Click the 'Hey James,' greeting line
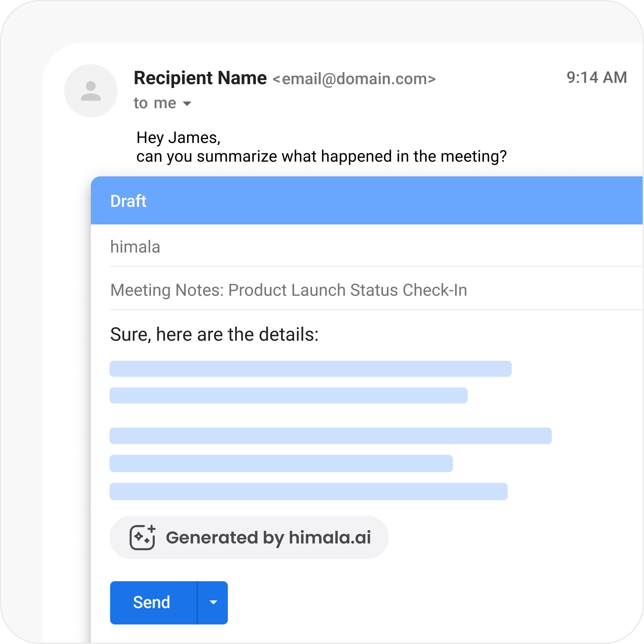The width and height of the screenshot is (644, 644). pyautogui.click(x=178, y=138)
